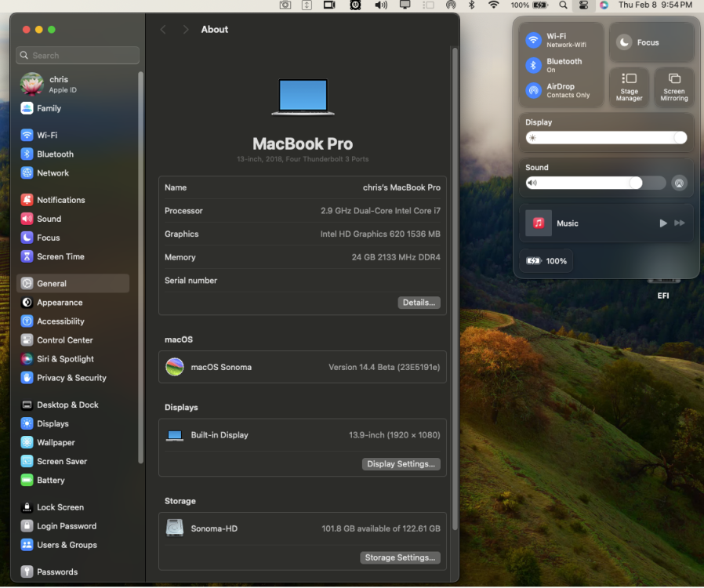
Task: Go back using the back arrow
Action: (163, 30)
